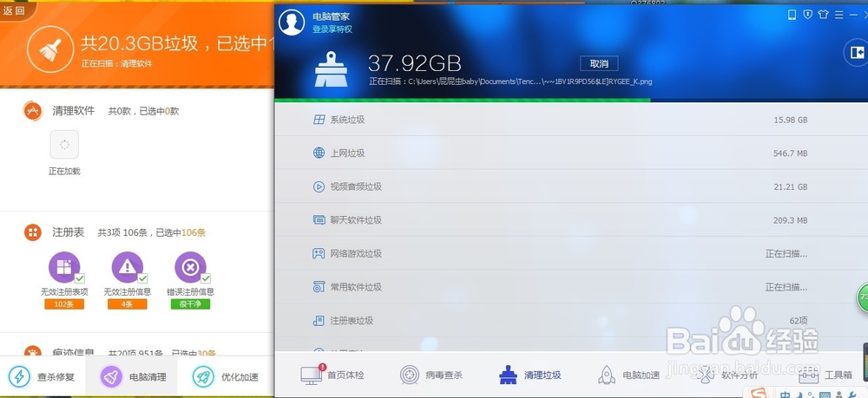Click the 546.7 MB size value
The image size is (868, 398).
[x=790, y=153]
